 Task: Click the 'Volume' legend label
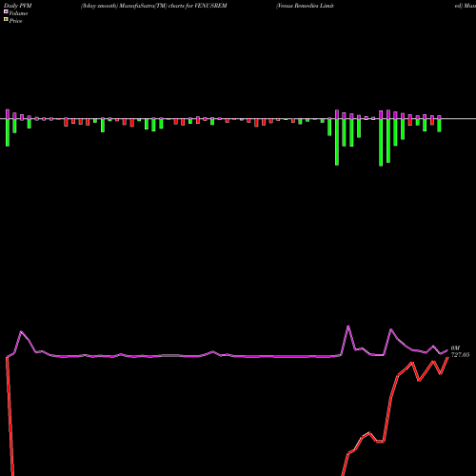click(18, 13)
